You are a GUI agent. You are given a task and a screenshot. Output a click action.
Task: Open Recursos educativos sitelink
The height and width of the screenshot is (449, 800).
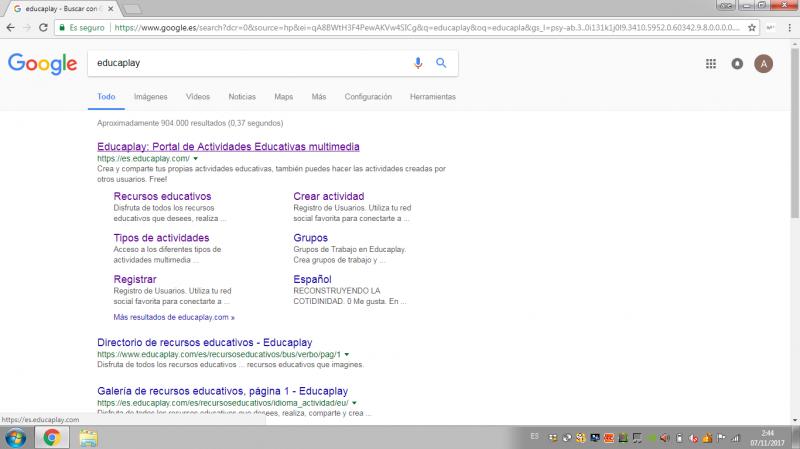[162, 196]
